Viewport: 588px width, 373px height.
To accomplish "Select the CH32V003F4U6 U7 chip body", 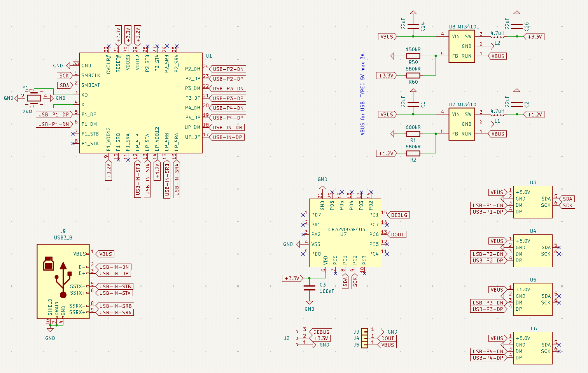I will 345,233.
